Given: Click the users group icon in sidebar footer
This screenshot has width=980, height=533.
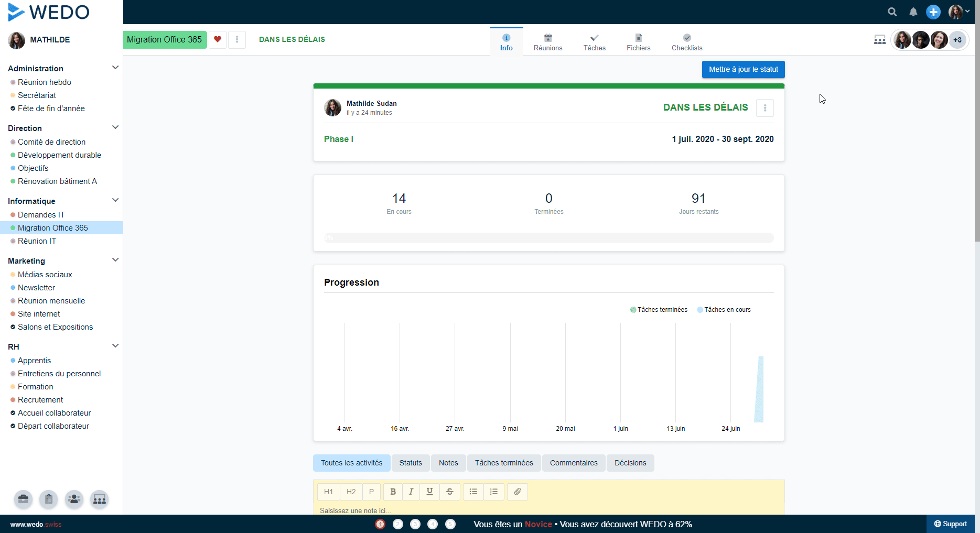Looking at the screenshot, I should click(x=74, y=499).
